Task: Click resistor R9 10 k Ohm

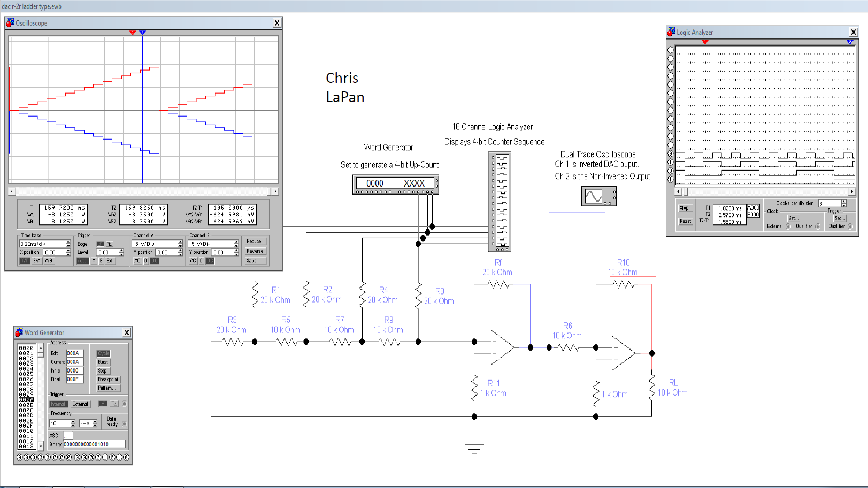Action: 389,342
